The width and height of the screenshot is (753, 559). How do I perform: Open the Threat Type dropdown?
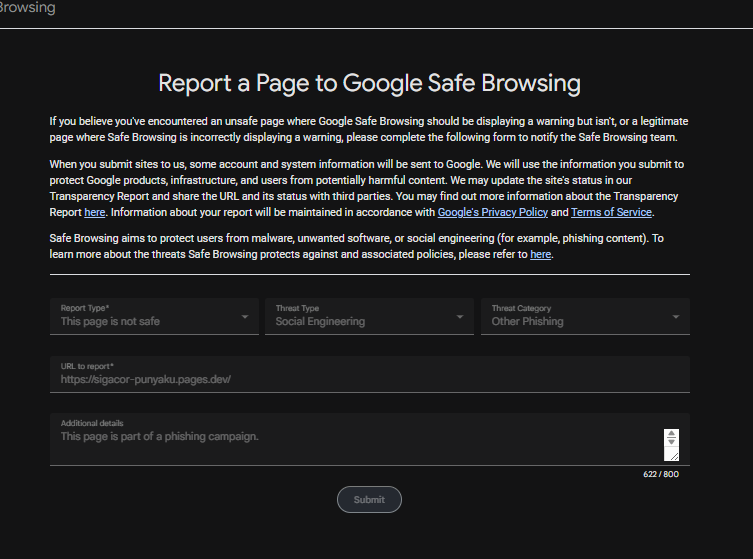point(369,316)
